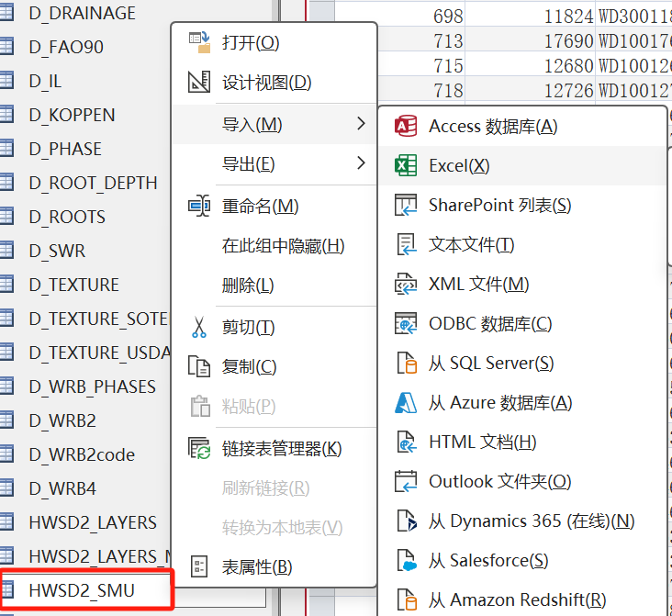
Task: Click the Linked Table Manager (链接表管理器) icon
Action: pos(199,448)
